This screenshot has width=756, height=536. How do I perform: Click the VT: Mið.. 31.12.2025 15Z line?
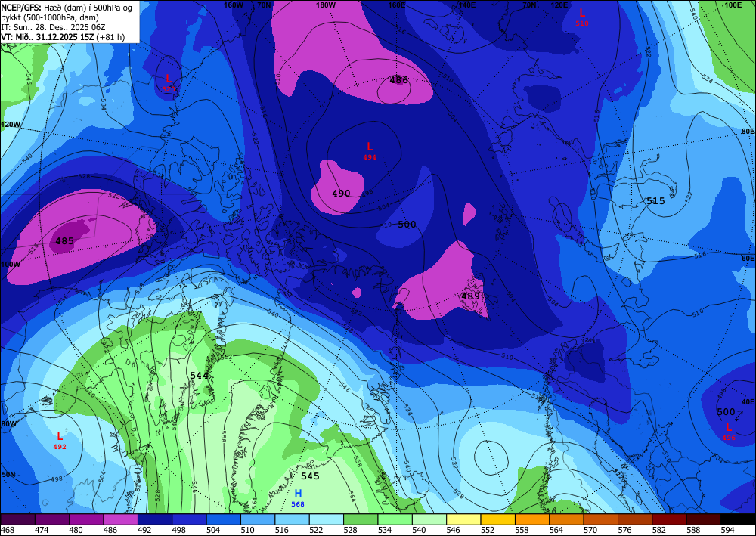click(63, 37)
